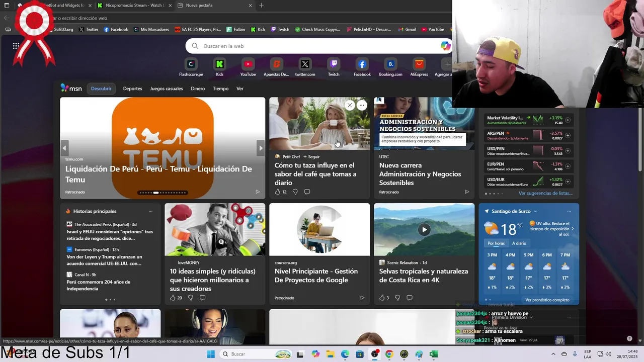Open the AliExpress quick link tile
Viewport: 644px width, 362px height.
[x=419, y=67]
